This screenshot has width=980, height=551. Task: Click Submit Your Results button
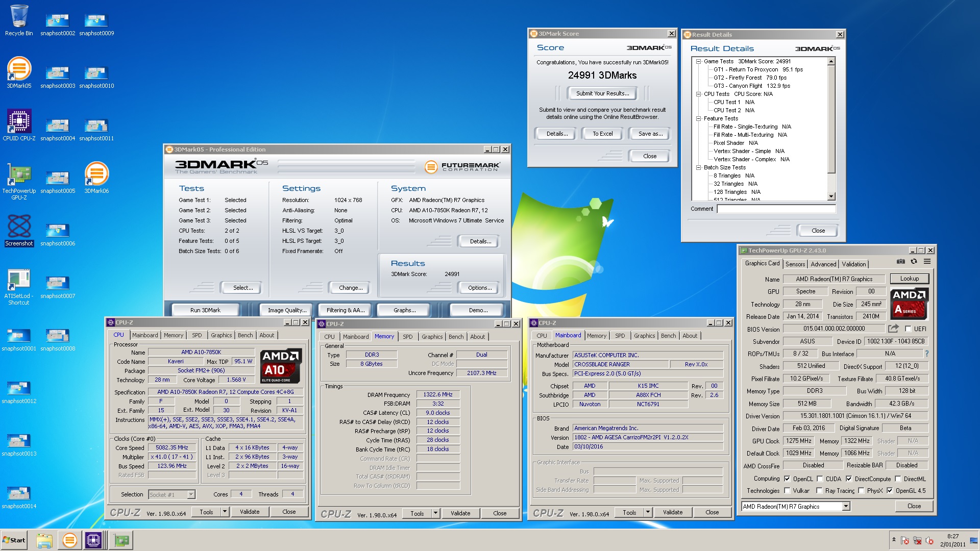602,93
